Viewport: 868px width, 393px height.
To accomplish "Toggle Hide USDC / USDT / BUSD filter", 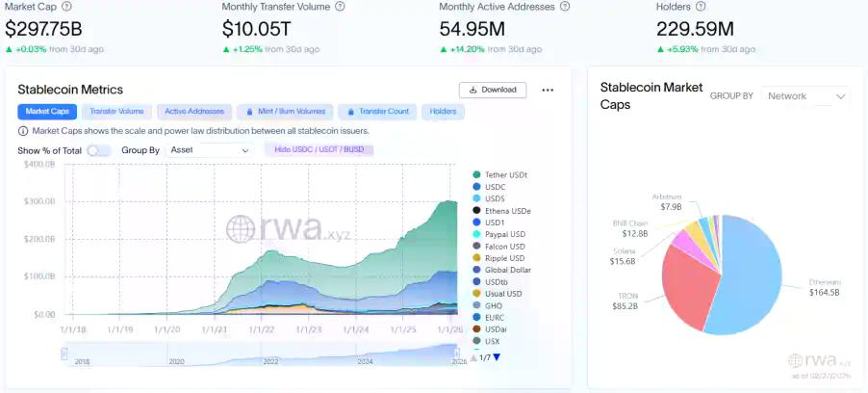I will pos(319,150).
